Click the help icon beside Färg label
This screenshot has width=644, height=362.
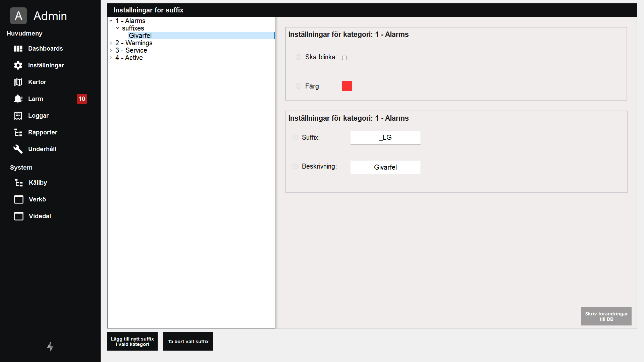click(298, 86)
